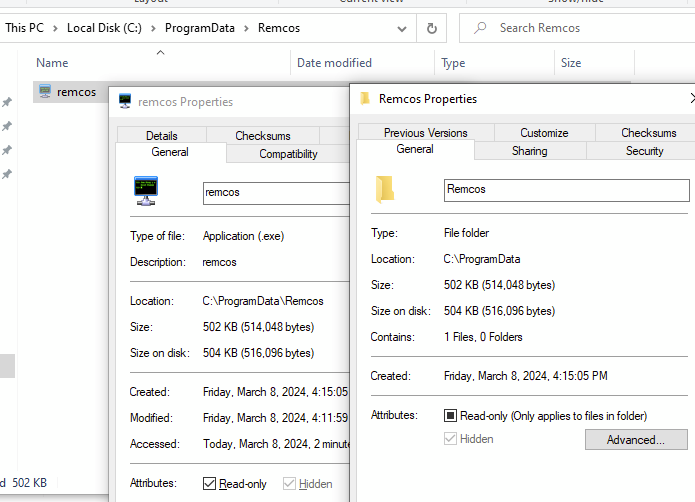Click the folder icon in Remcos Properties title bar
695x502 pixels.
click(365, 99)
